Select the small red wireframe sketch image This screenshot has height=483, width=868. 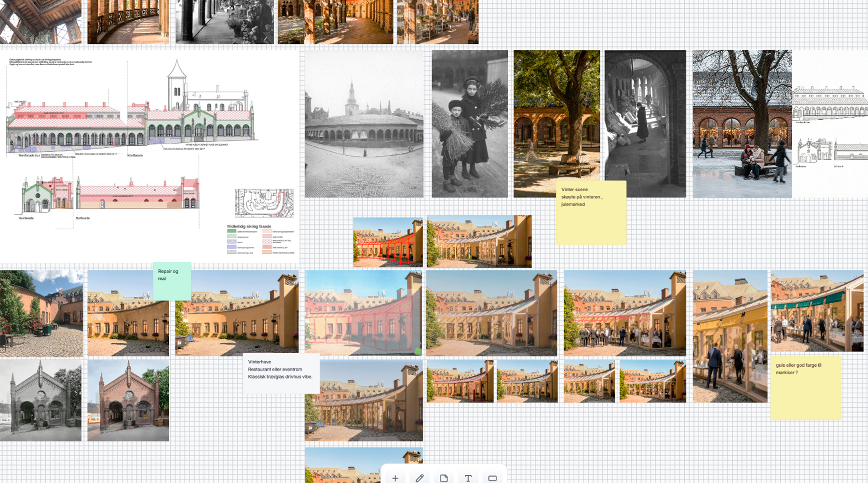(388, 242)
